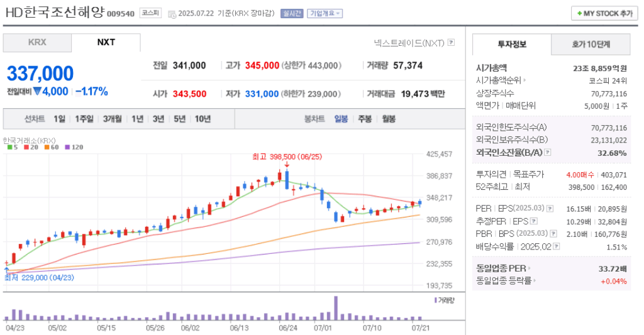Image resolution: width=644 pixels, height=335 pixels.
Task: Click the 32.68% foreign ownership value
Action: click(x=612, y=153)
